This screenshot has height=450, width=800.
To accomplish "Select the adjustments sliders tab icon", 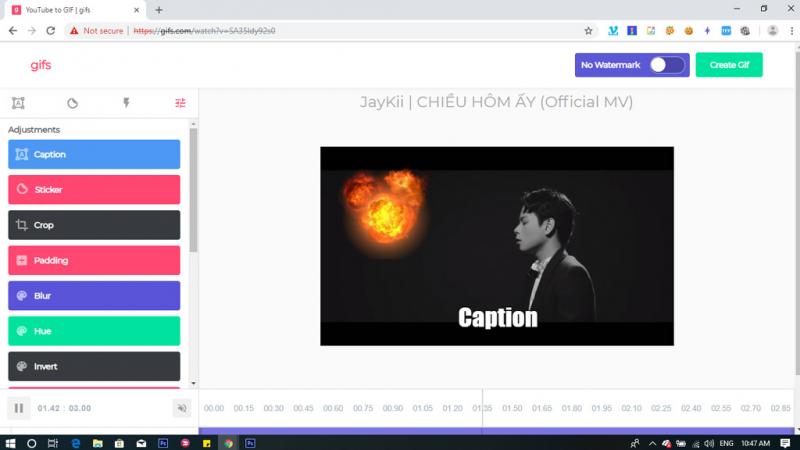I will point(180,103).
